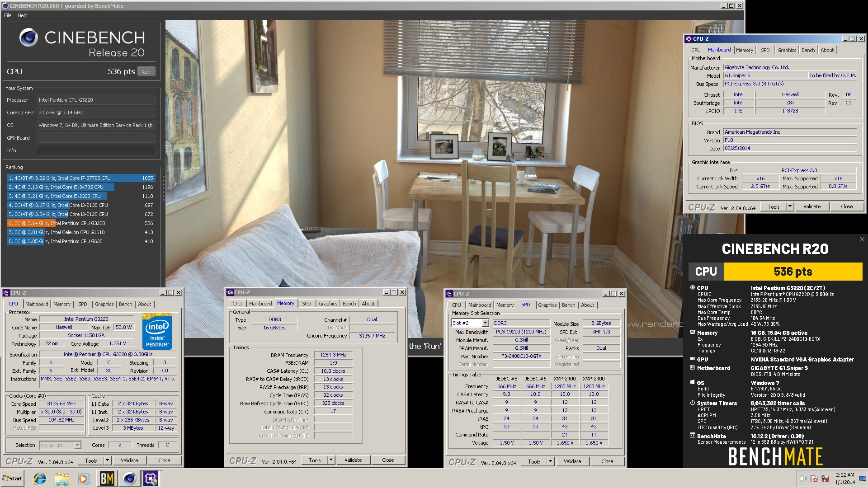Open the Socket #1 selection dropdown
The width and height of the screenshot is (868, 488).
(x=77, y=445)
